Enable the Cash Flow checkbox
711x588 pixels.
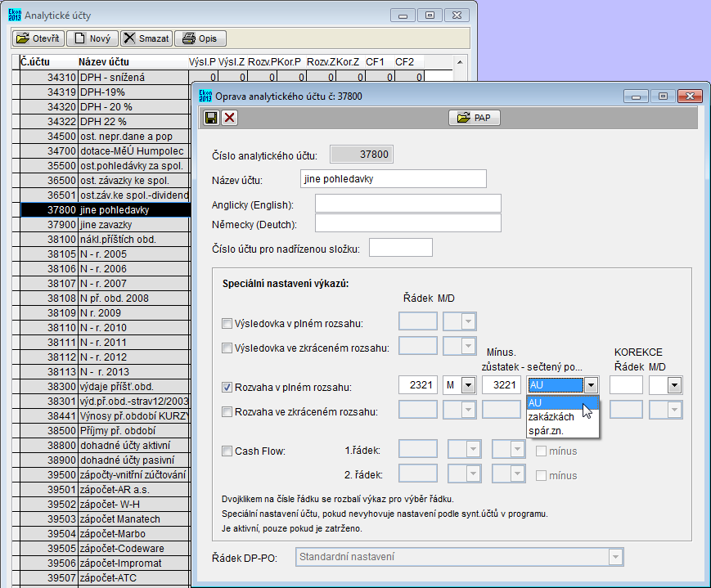tap(227, 451)
